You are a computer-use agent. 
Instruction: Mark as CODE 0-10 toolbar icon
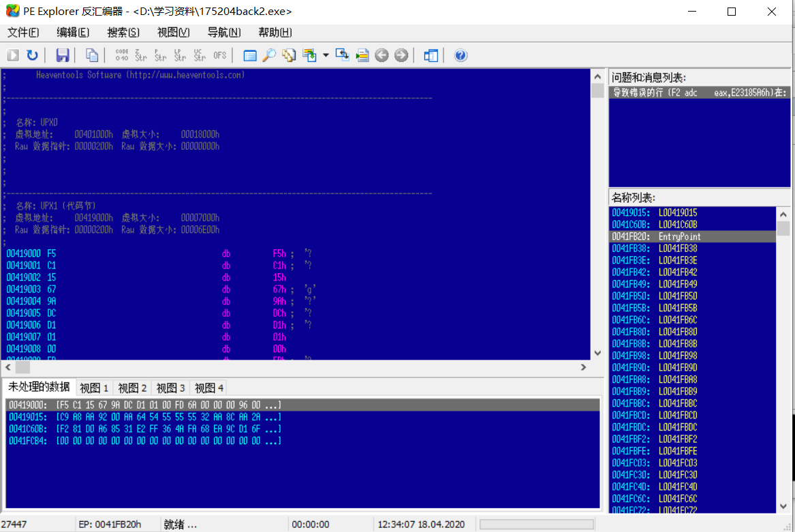point(122,55)
